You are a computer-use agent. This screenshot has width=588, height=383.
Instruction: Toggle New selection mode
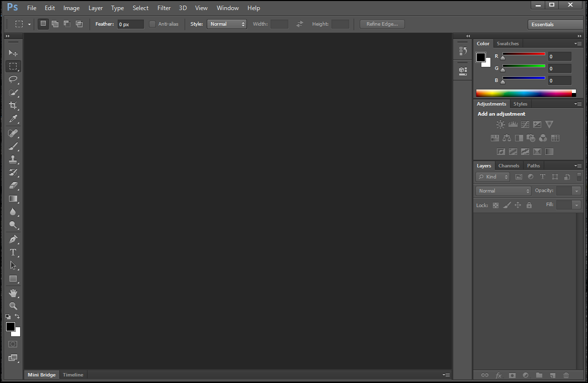coord(43,24)
